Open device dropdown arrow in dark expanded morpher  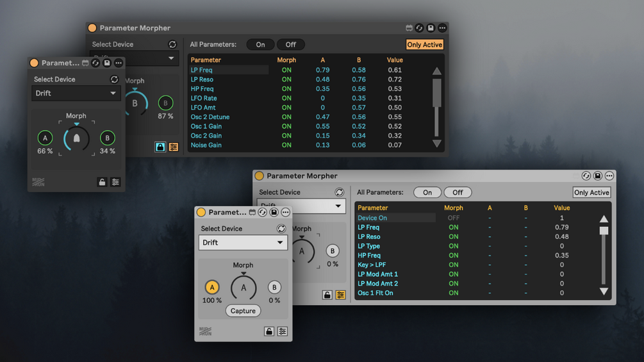[171, 58]
